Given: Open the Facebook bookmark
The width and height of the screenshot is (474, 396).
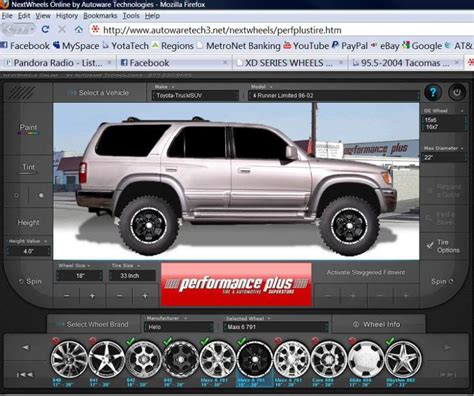Looking at the screenshot, I should 25,46.
